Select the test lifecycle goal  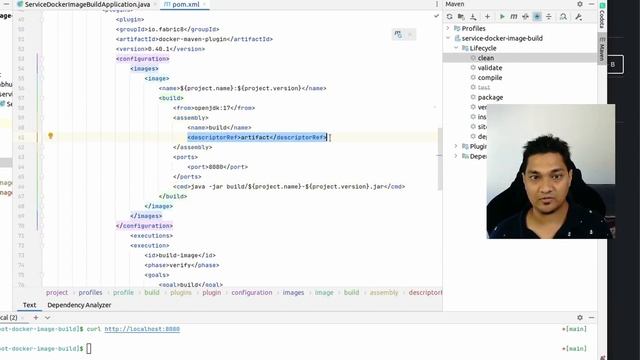pos(484,87)
